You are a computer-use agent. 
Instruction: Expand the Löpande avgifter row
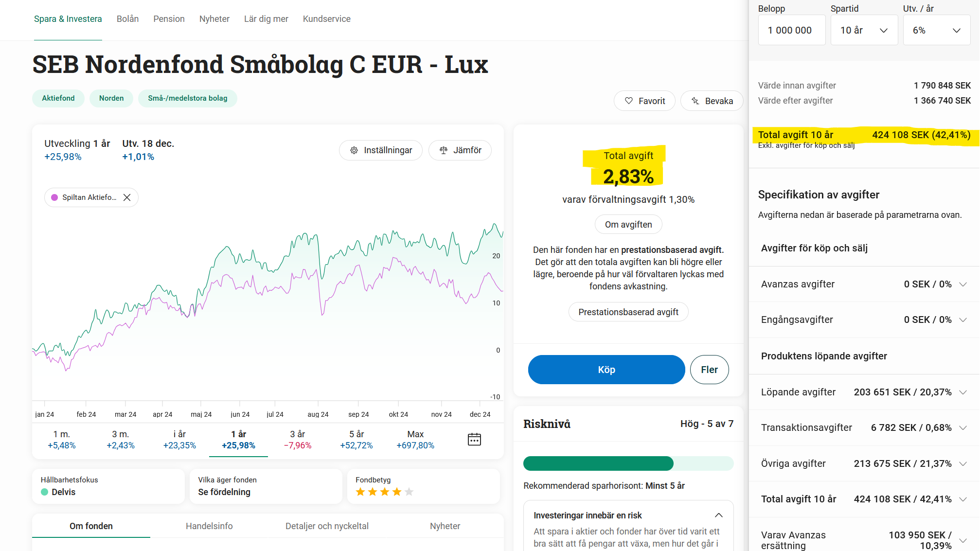point(962,392)
